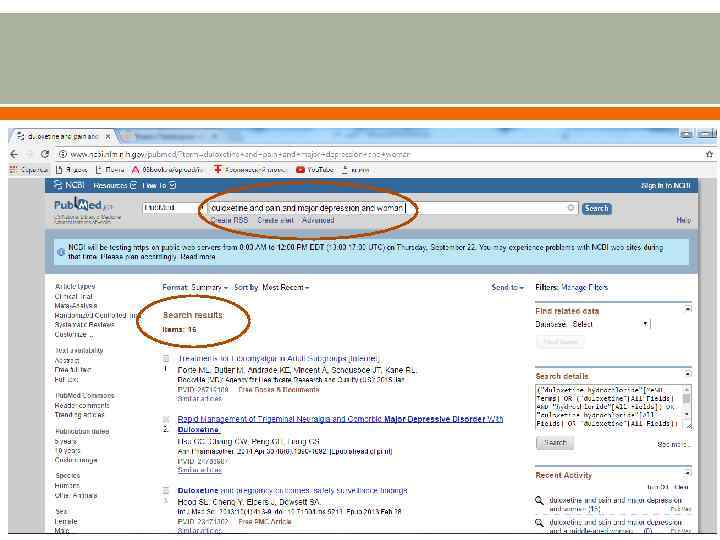Open the YouTube bookmark
The height and width of the screenshot is (540, 720).
click(315, 170)
